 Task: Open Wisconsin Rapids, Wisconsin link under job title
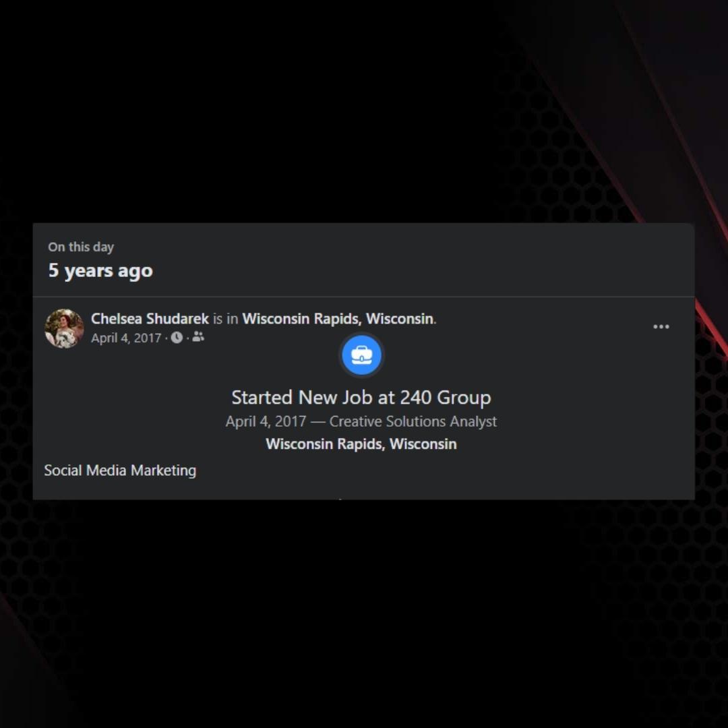click(x=361, y=444)
